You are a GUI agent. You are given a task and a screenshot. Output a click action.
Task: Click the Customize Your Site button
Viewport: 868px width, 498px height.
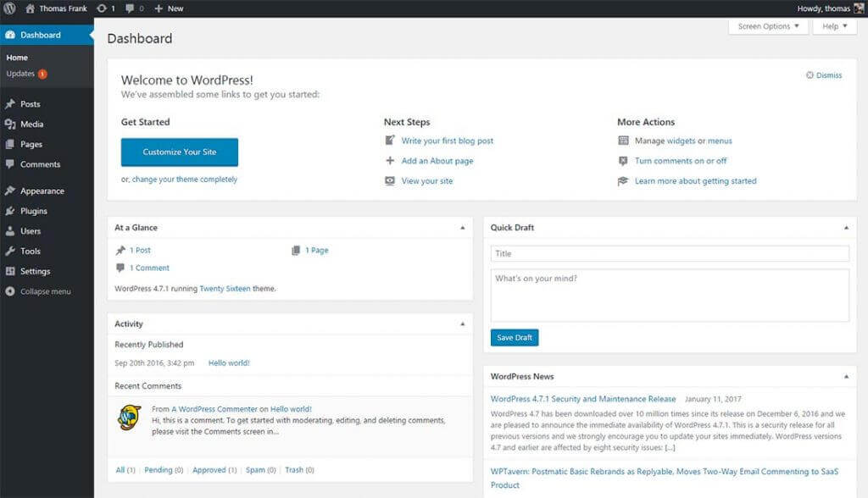coord(178,152)
